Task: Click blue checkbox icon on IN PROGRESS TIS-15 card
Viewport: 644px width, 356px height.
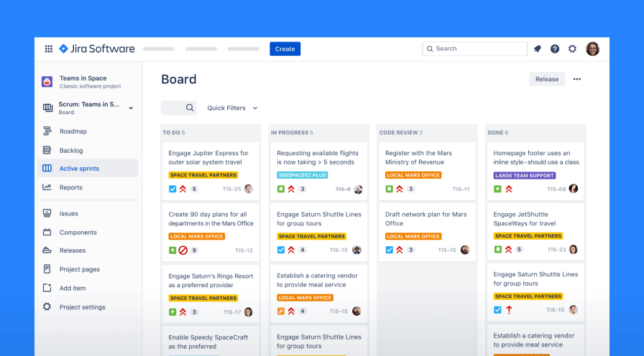Action: tap(281, 250)
